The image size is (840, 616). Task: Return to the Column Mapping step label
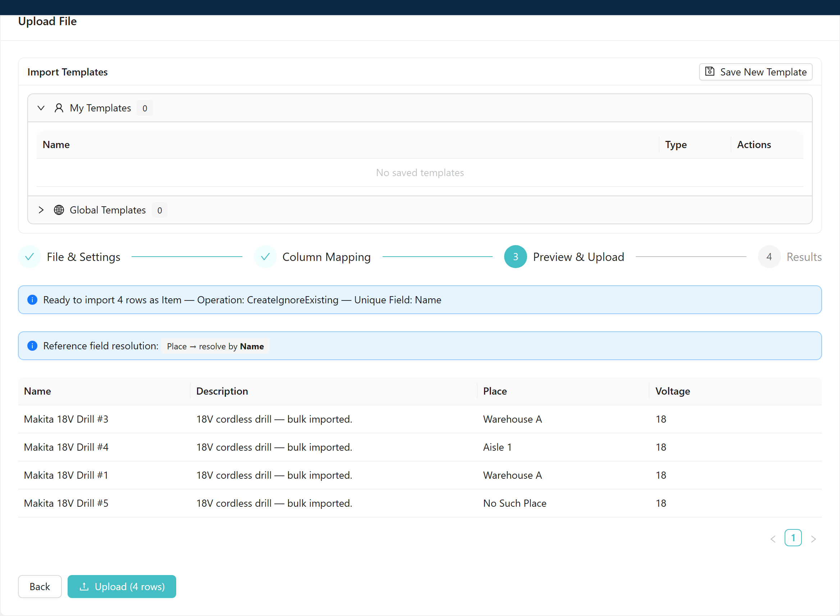tap(327, 257)
